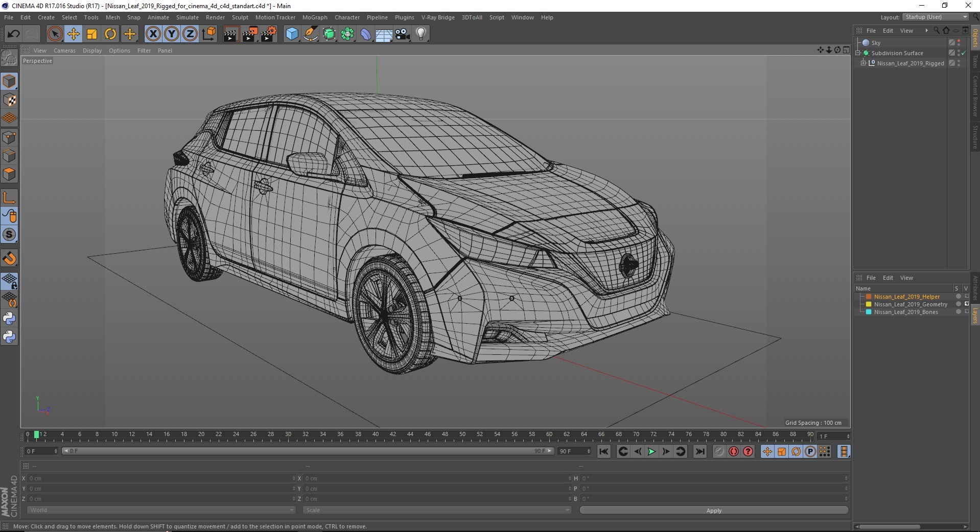
Task: Click the Cube primitive icon
Action: (x=292, y=34)
